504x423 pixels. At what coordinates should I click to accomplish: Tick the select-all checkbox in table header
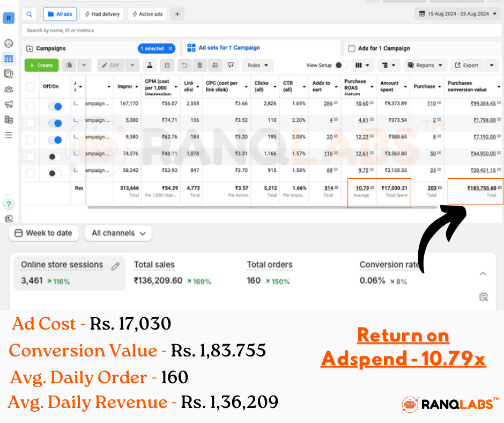point(31,86)
